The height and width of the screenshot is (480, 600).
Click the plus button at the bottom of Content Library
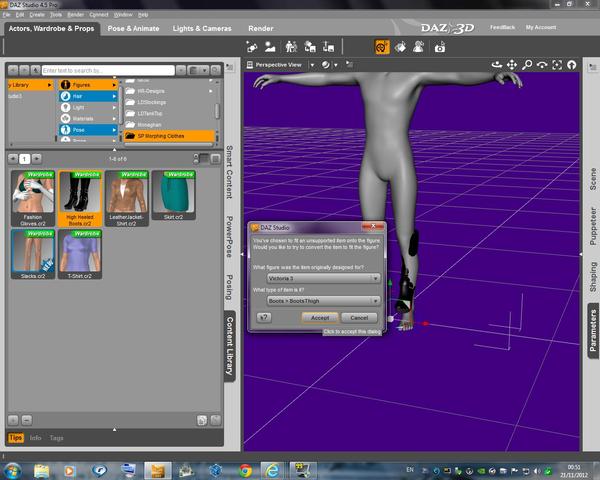(x=13, y=420)
